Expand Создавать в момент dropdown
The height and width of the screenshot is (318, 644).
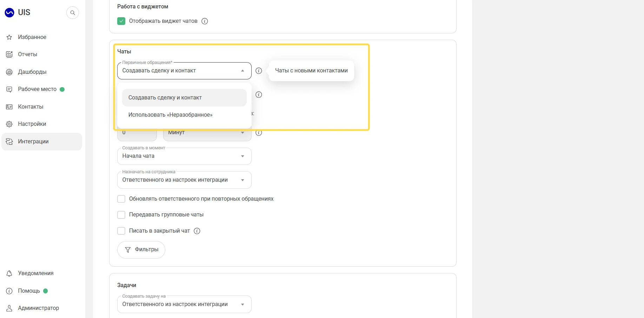pyautogui.click(x=184, y=156)
